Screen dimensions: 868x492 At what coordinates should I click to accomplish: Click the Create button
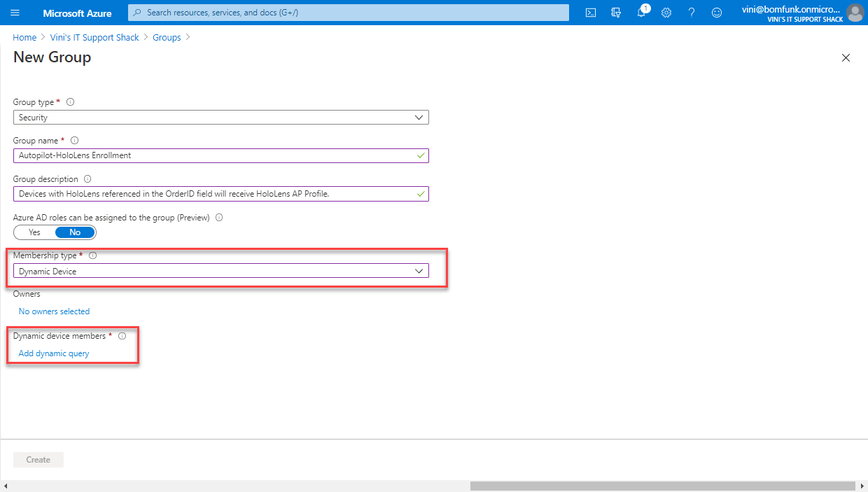pyautogui.click(x=38, y=460)
